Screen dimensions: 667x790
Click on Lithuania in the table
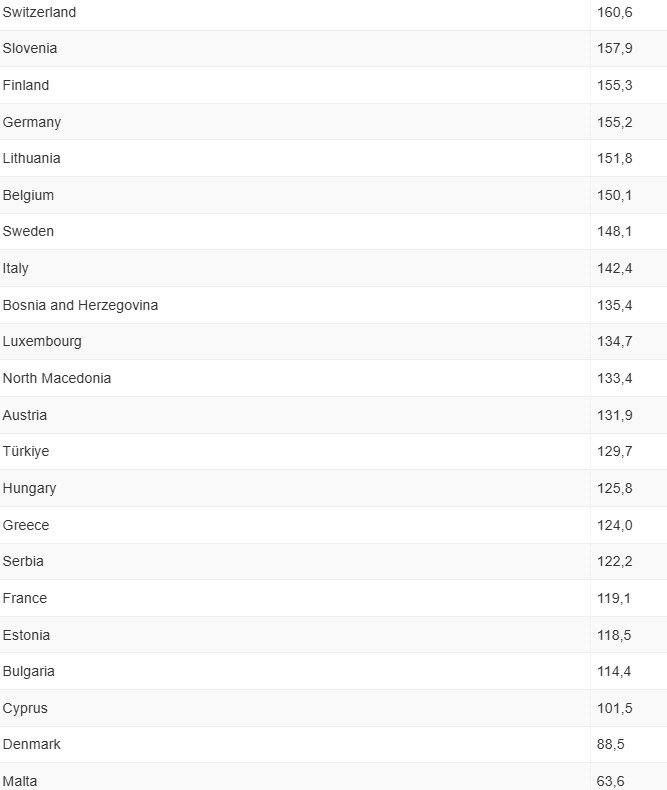[x=32, y=158]
